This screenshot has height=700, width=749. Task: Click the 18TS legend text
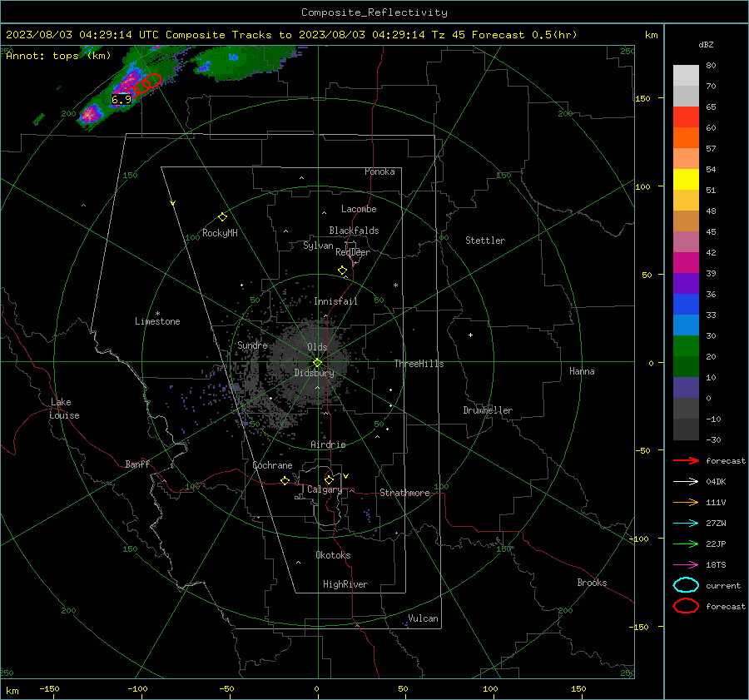pos(716,565)
